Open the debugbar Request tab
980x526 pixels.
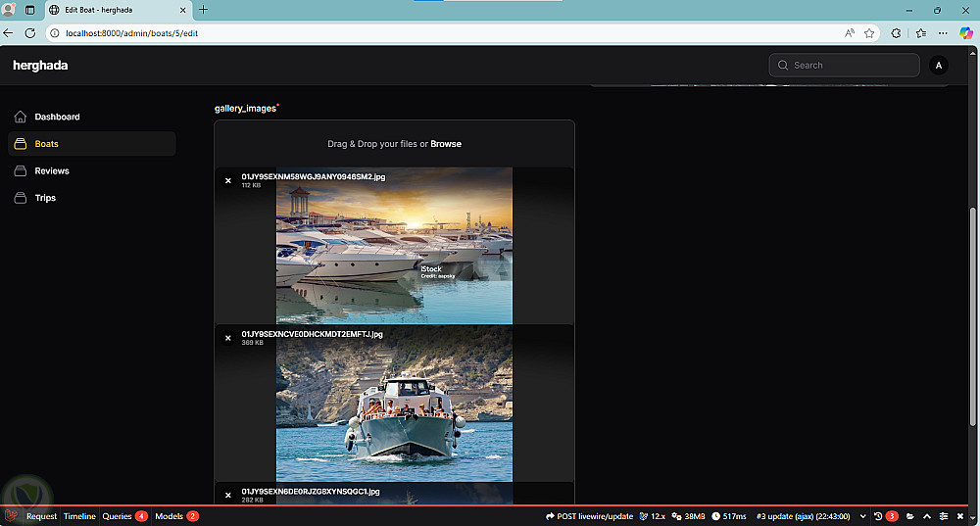coord(41,516)
